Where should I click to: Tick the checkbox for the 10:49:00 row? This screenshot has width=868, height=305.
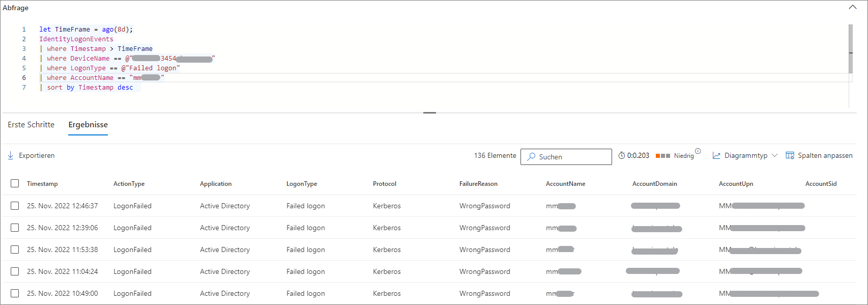pos(15,293)
